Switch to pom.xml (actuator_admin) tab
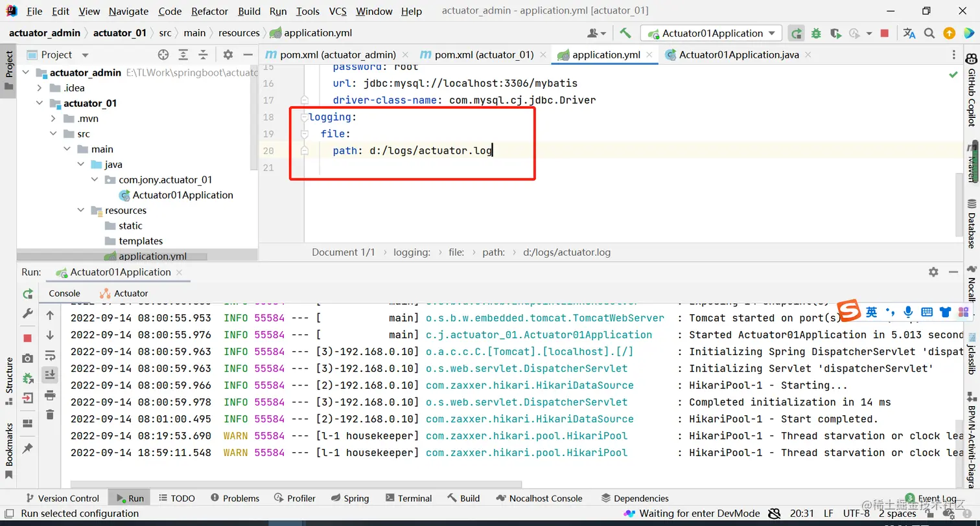Image resolution: width=980 pixels, height=526 pixels. tap(337, 55)
